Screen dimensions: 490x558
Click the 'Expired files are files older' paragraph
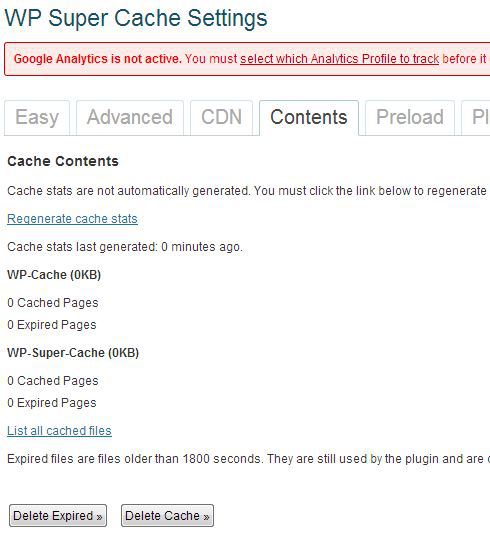(248, 459)
